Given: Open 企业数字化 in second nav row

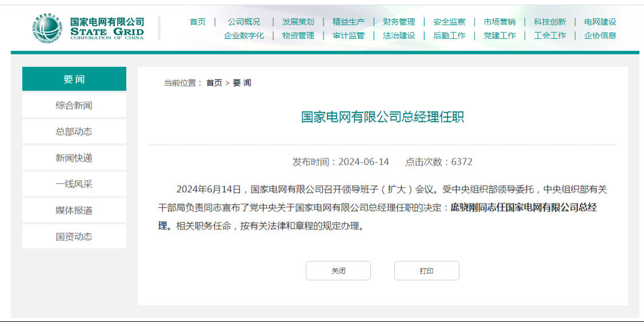Looking at the screenshot, I should (x=244, y=35).
